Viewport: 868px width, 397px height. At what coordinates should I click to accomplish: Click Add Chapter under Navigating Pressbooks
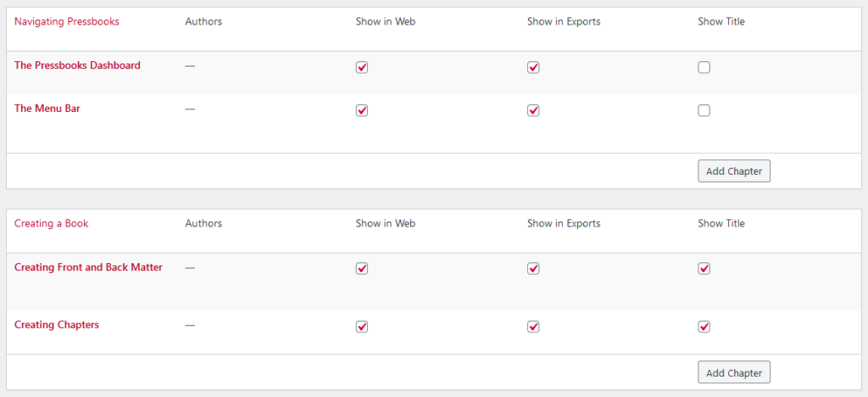(x=733, y=171)
